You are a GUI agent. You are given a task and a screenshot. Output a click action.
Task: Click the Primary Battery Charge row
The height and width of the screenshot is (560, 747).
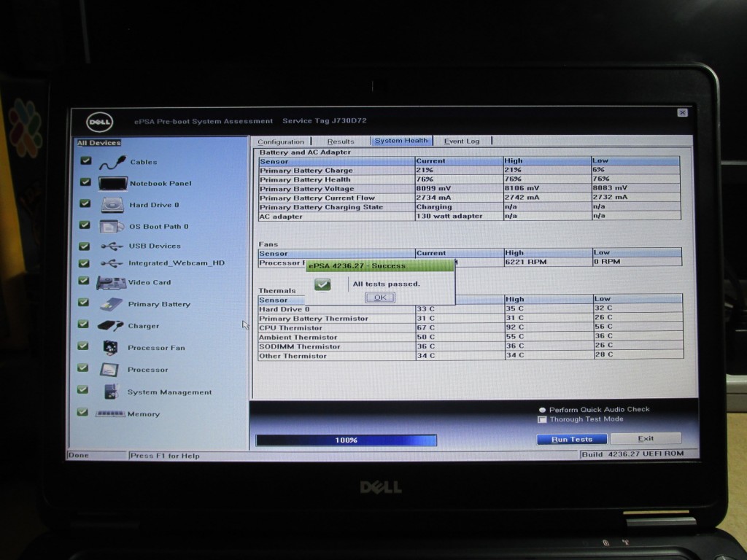[469, 170]
